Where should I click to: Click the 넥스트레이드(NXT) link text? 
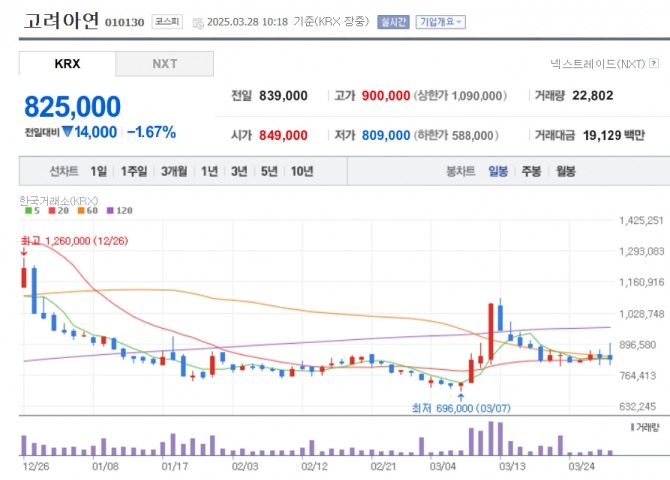tap(597, 64)
